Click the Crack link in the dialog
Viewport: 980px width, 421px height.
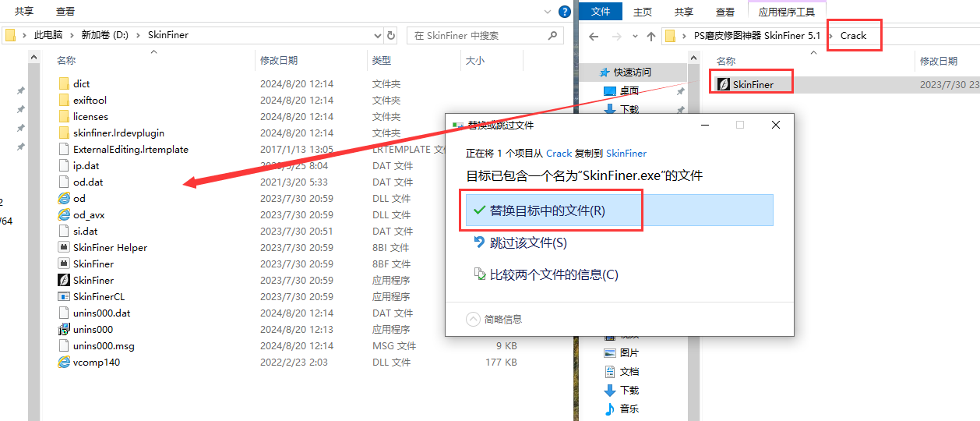click(x=559, y=154)
